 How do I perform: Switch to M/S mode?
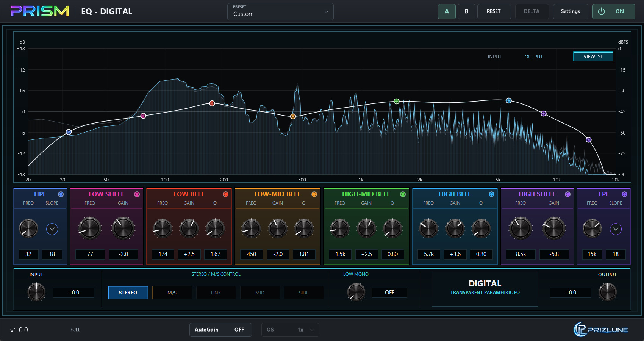[x=172, y=293]
